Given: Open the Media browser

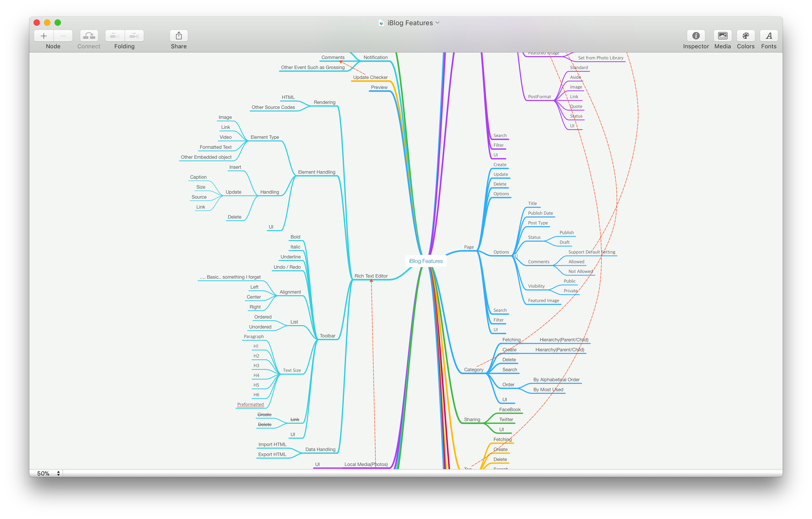Looking at the screenshot, I should 722,36.
